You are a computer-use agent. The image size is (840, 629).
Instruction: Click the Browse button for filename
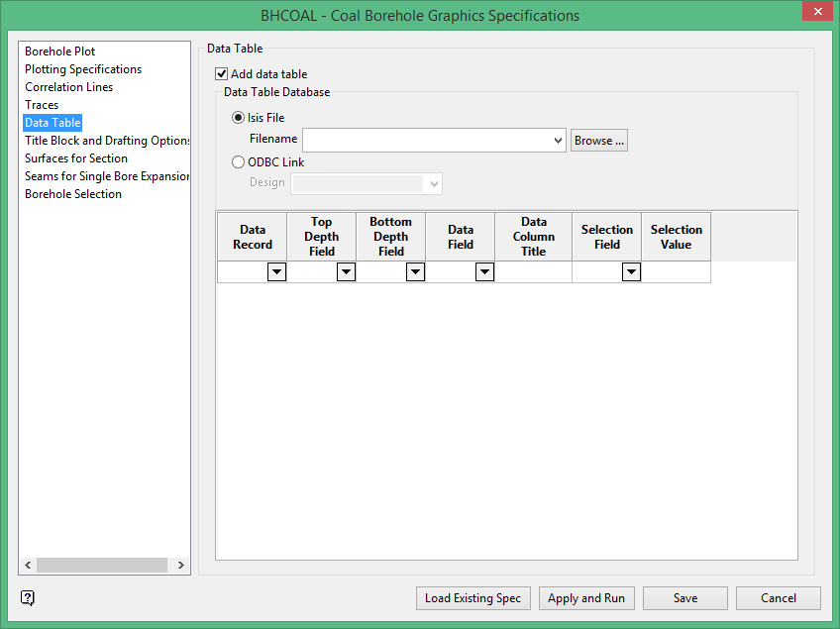pos(599,141)
